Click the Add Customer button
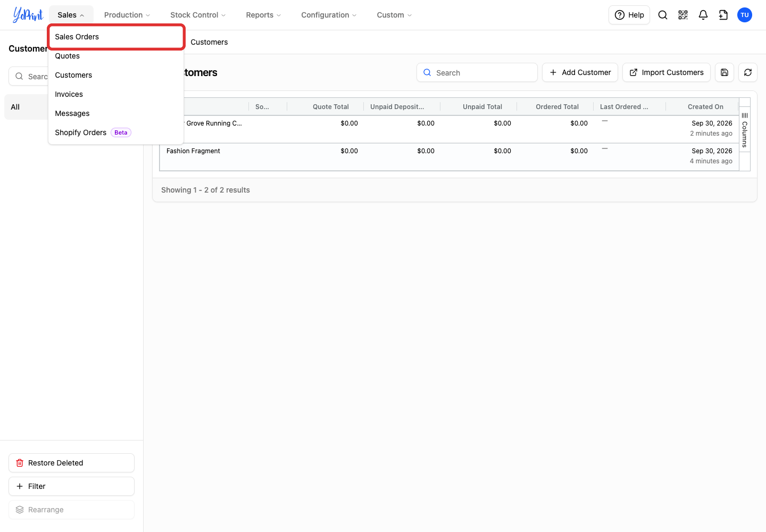766x532 pixels. 580,72
